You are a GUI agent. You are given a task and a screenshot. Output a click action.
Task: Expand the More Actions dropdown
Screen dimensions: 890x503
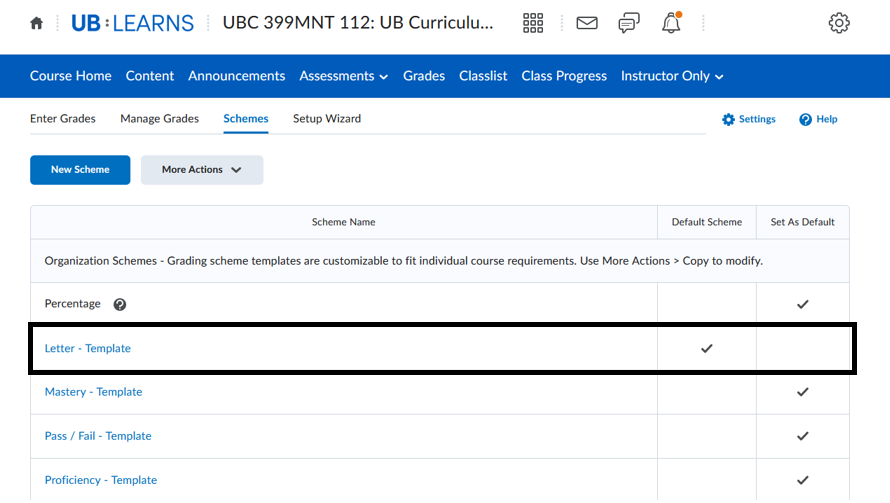click(x=202, y=170)
